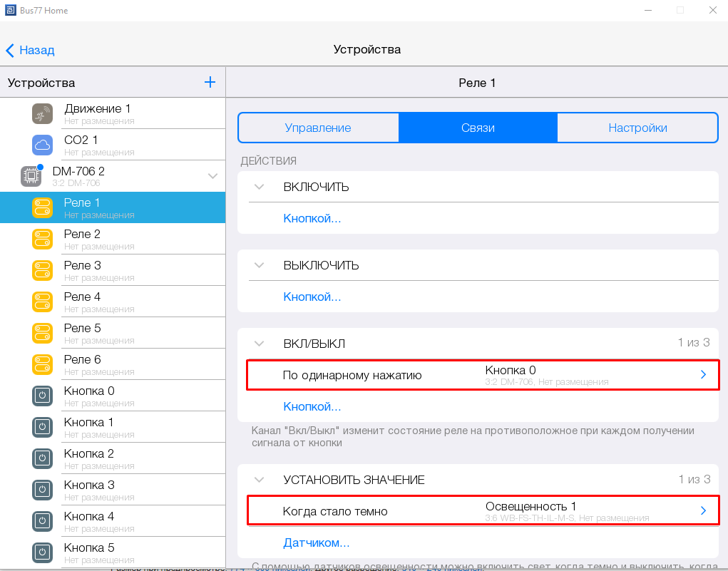Screen dimensions: 728x571
Task: Click the DM-706 2 chip icon
Action: point(31,176)
